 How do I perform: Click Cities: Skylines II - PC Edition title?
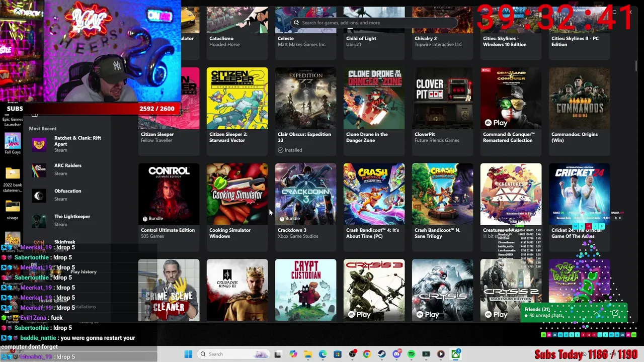coord(575,41)
